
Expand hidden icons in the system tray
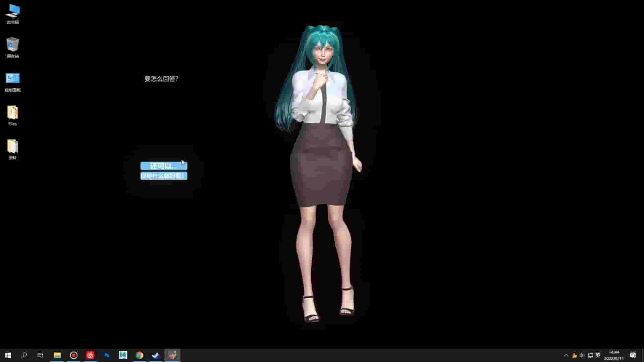point(566,355)
